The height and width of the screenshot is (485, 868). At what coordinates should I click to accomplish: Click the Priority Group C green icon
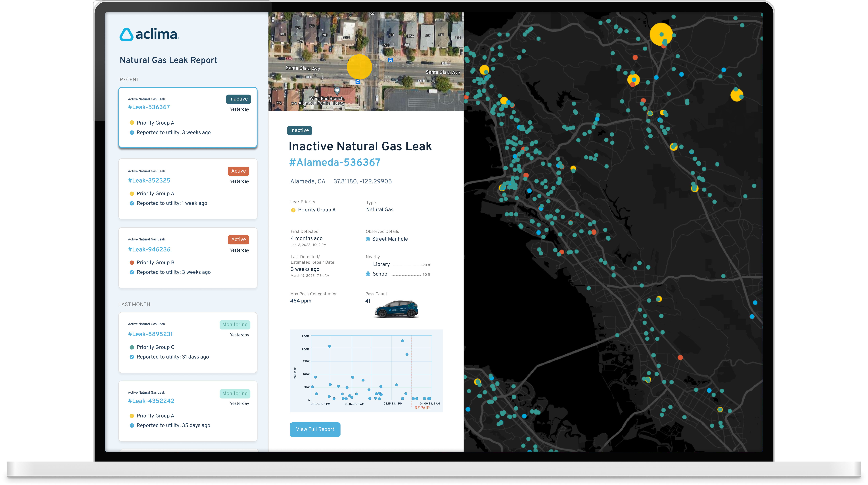click(x=132, y=347)
